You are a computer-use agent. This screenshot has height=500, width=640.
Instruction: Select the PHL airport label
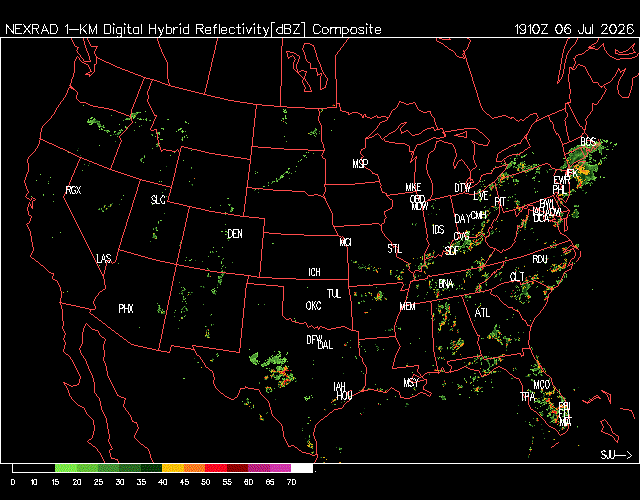[x=559, y=189]
